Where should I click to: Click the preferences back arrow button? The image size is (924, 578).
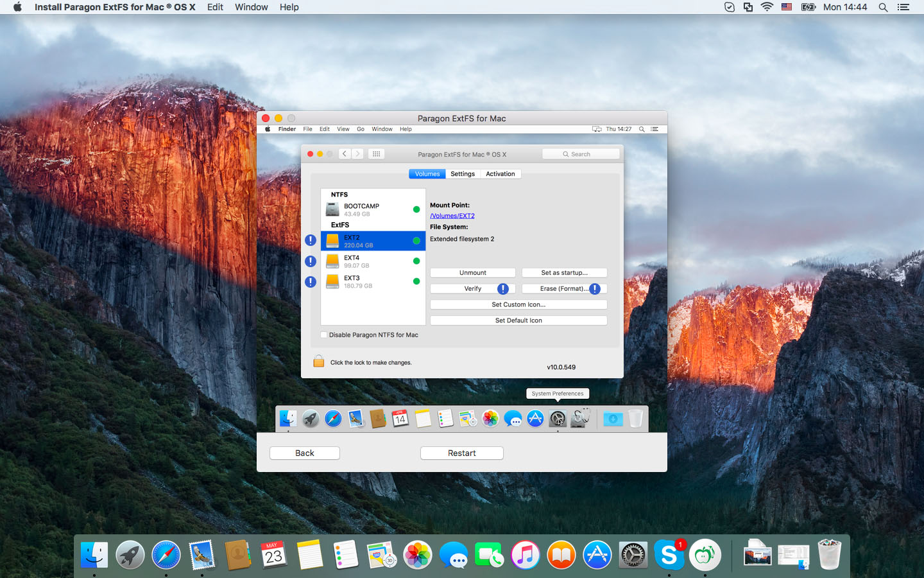pyautogui.click(x=345, y=154)
